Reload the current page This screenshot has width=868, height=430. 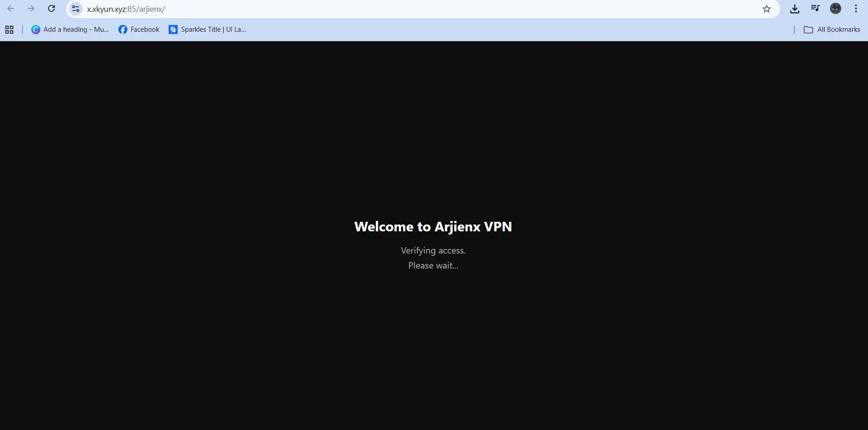point(52,9)
